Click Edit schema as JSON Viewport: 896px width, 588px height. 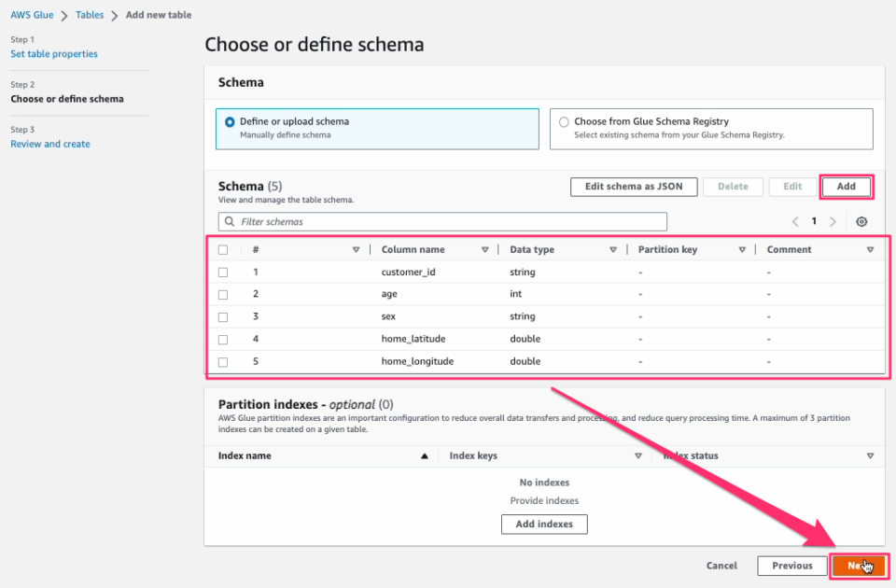click(634, 187)
